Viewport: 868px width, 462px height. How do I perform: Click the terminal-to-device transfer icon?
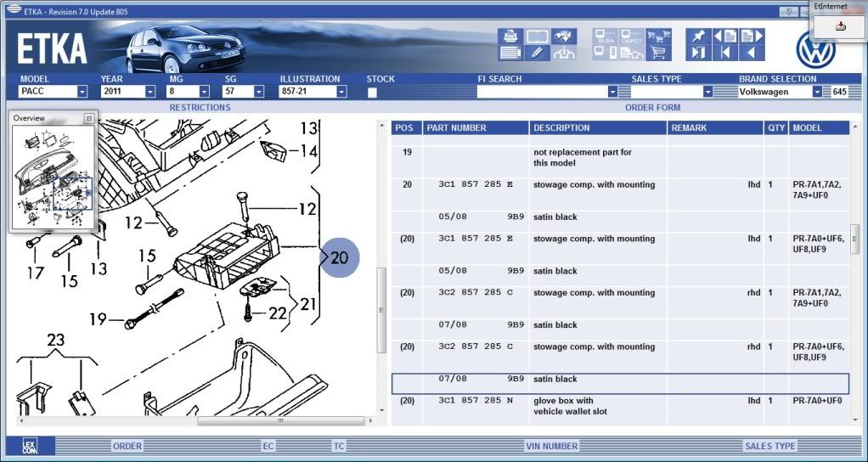click(606, 54)
